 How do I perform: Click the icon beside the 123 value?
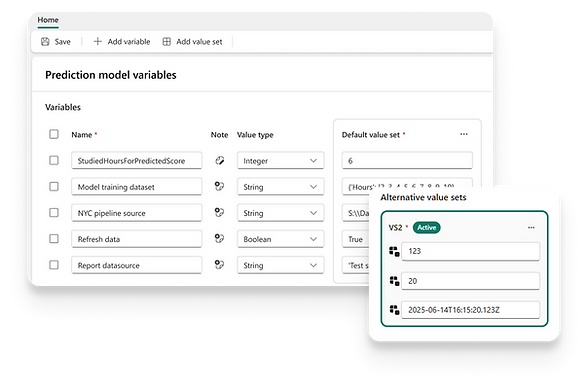394,251
